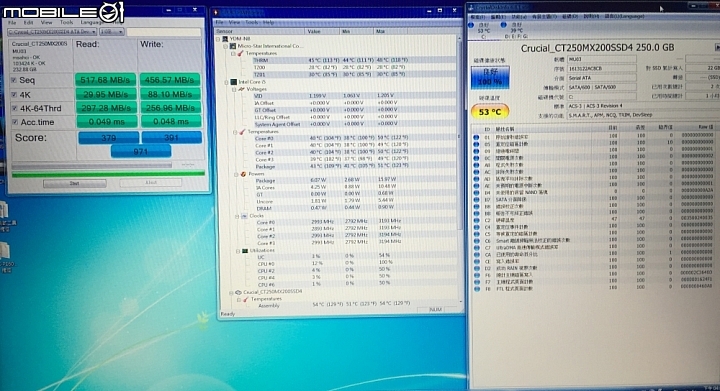The width and height of the screenshot is (720, 391).
Task: Click the yellow 53 °C temperature indicator
Action: point(490,112)
